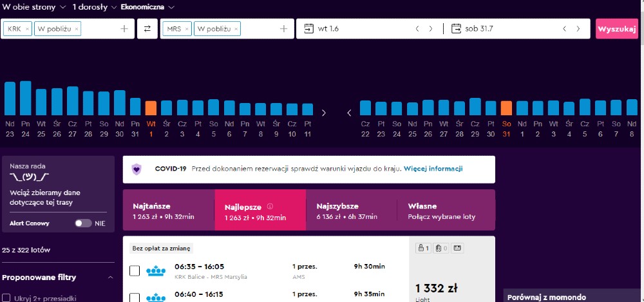The image size is (644, 302).
Task: Open the Więcej informacji COVID link
Action: tap(433, 169)
